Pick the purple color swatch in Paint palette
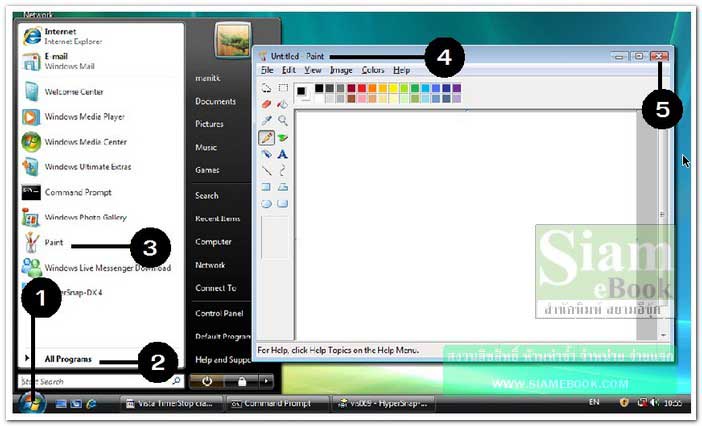Image resolution: width=702 pixels, height=426 pixels. coord(457,88)
